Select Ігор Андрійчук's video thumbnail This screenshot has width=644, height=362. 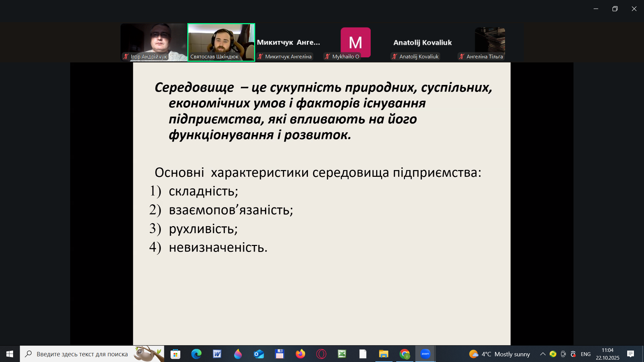coord(154,42)
